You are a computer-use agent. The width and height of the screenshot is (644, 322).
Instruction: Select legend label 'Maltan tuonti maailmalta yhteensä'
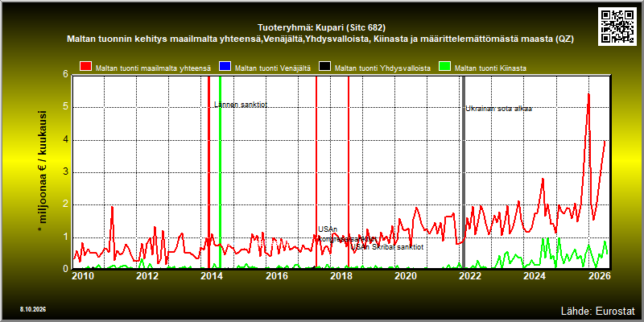coord(153,68)
